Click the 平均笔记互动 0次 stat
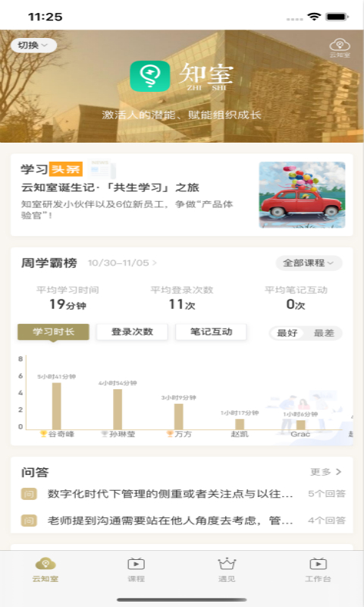Viewport: 364px width, 607px height. pos(296,298)
